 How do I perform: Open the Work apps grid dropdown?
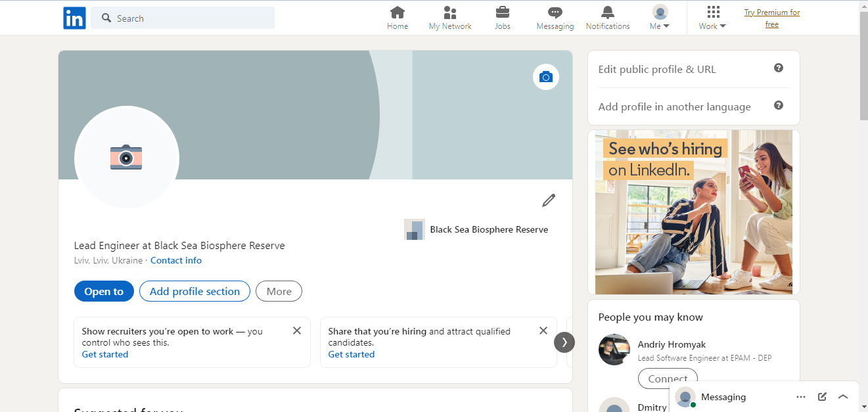tap(713, 18)
